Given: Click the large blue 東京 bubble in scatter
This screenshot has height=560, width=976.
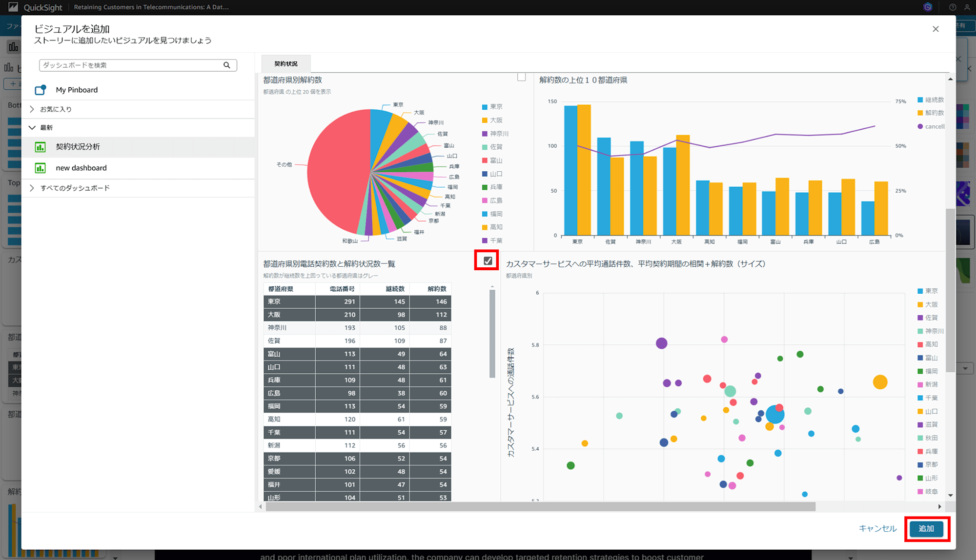Looking at the screenshot, I should [774, 415].
